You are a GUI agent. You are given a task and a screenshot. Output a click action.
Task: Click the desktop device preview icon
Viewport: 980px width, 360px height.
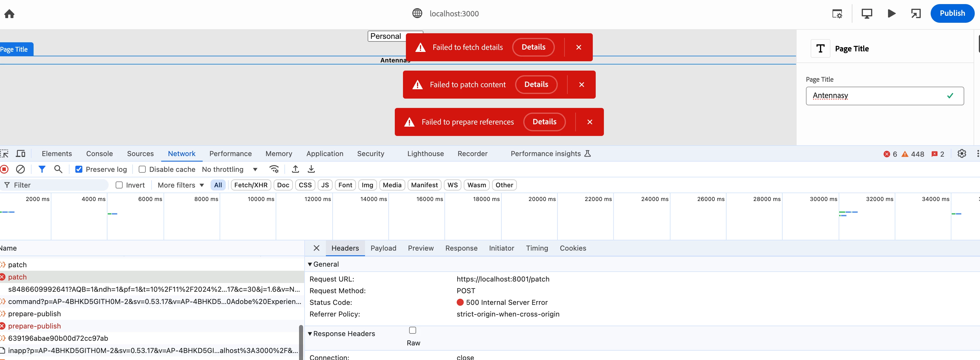[867, 14]
